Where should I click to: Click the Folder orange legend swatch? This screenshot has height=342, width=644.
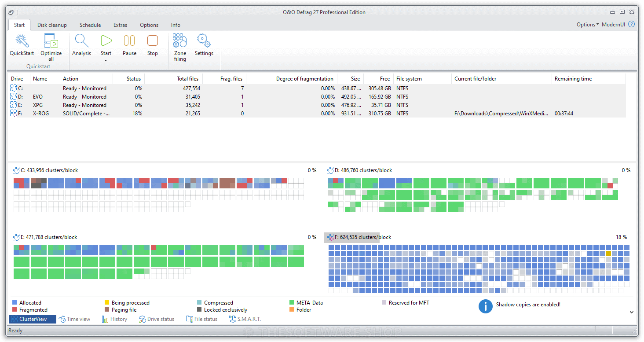tap(292, 310)
